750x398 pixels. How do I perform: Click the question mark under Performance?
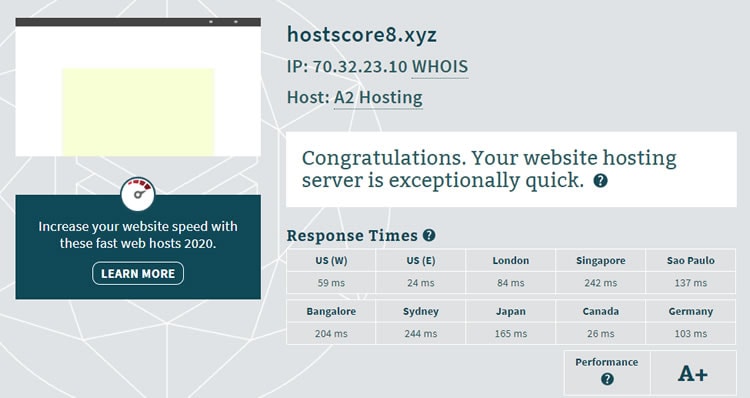(607, 379)
